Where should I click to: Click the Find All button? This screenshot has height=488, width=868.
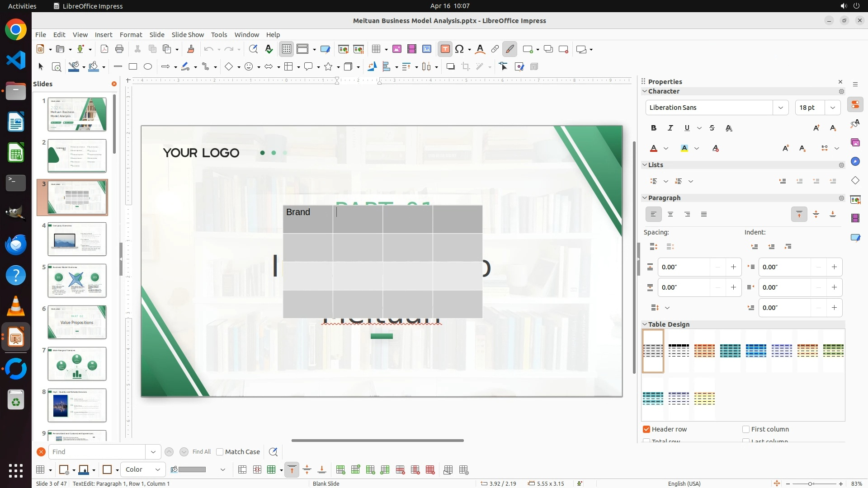pyautogui.click(x=201, y=452)
